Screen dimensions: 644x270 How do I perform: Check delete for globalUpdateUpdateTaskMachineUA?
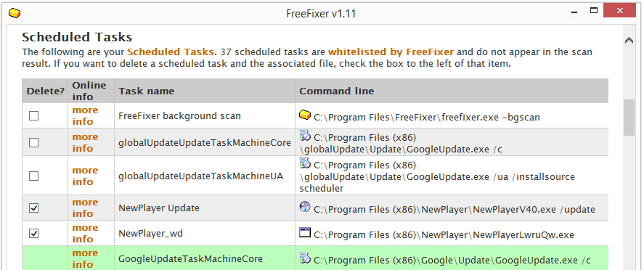tap(33, 176)
